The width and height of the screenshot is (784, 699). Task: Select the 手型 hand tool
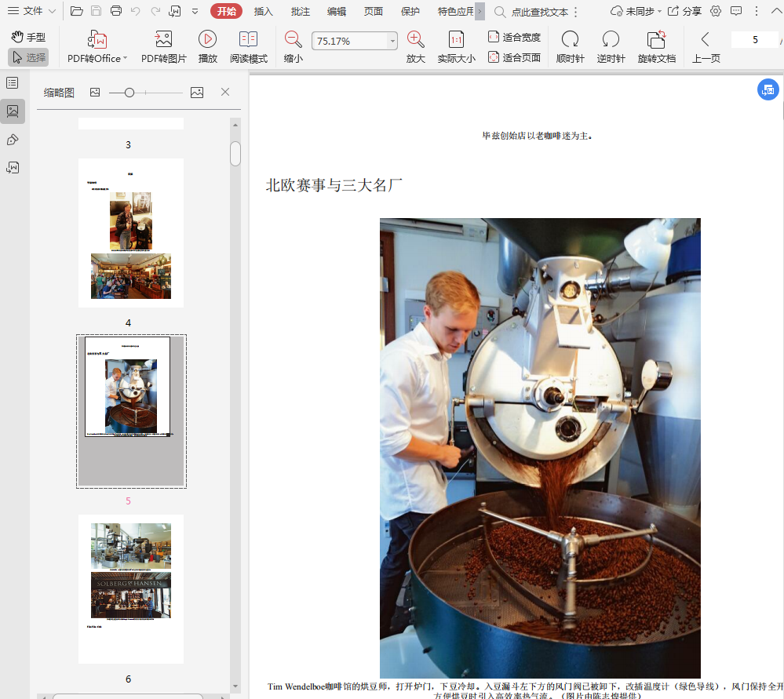[x=28, y=37]
